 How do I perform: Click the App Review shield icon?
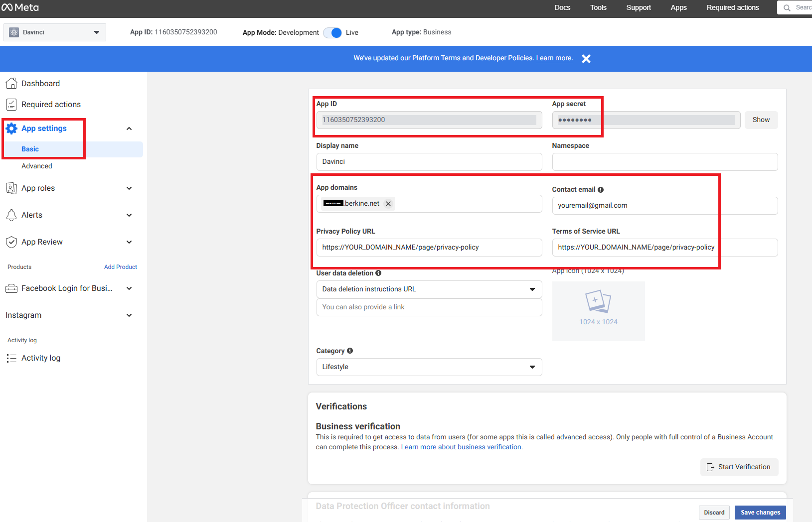click(x=11, y=242)
